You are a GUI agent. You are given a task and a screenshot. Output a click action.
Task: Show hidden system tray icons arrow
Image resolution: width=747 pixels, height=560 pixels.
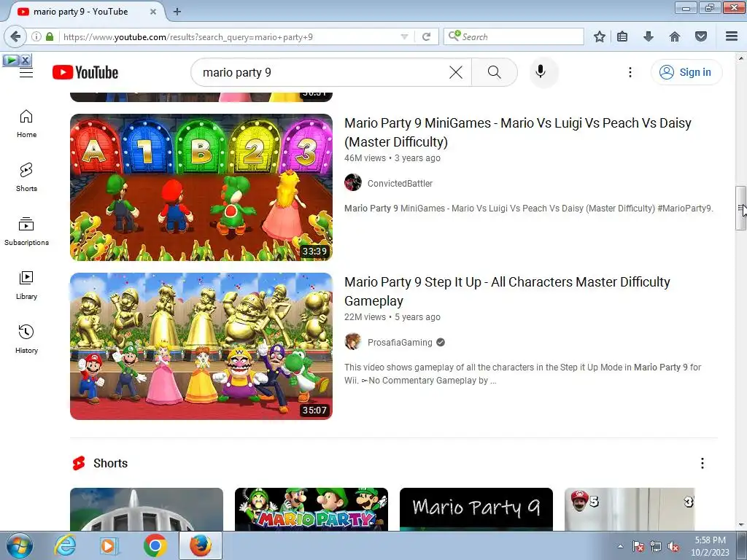620,547
